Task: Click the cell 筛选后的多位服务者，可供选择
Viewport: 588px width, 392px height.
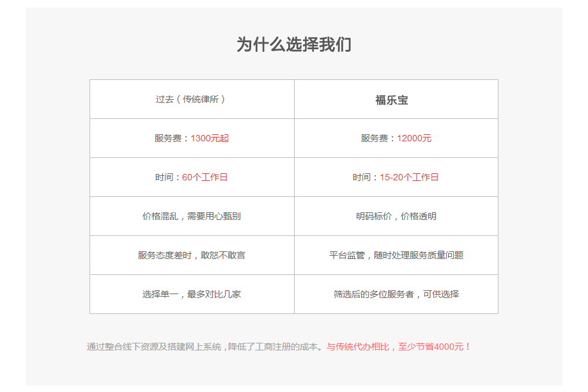Action: [396, 294]
